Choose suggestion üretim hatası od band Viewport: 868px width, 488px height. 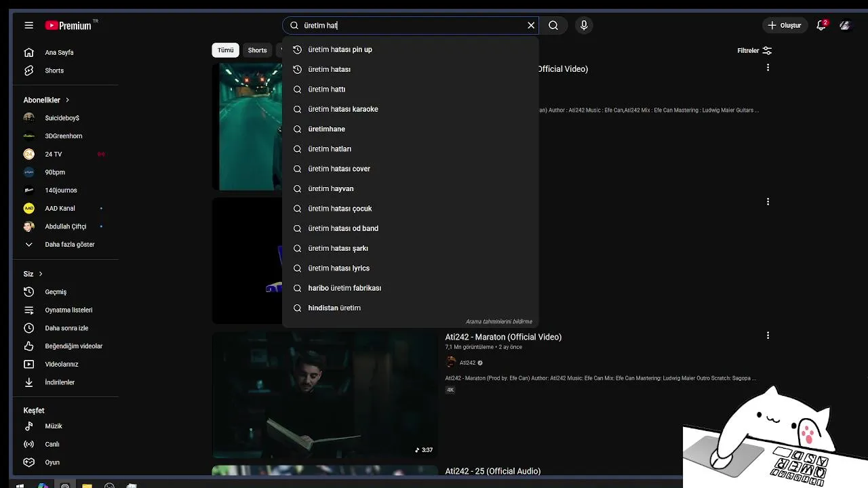click(410, 228)
